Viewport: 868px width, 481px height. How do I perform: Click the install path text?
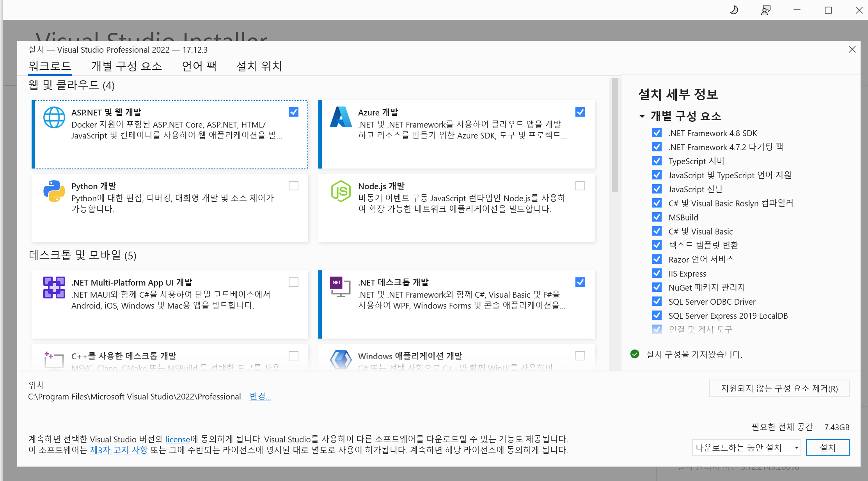135,396
